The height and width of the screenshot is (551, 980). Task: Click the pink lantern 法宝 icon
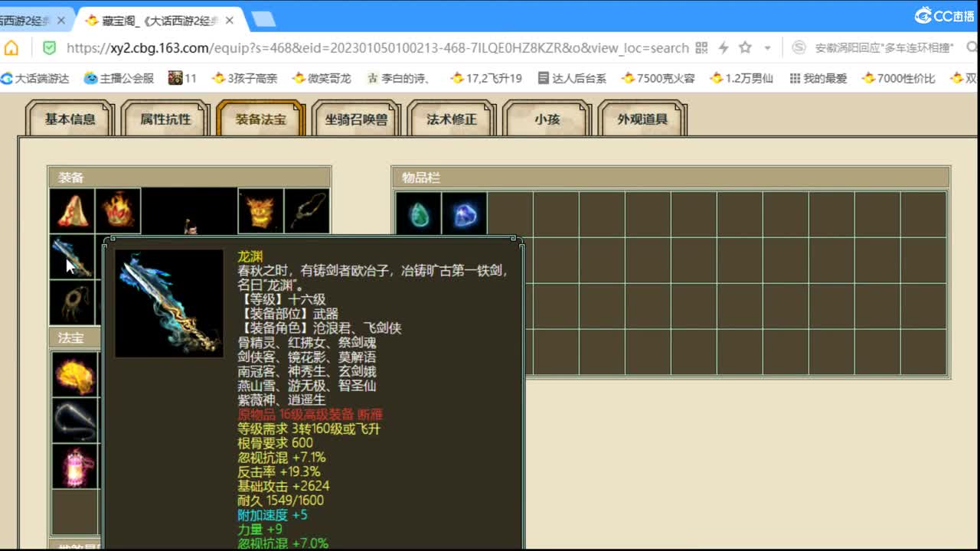(75, 466)
